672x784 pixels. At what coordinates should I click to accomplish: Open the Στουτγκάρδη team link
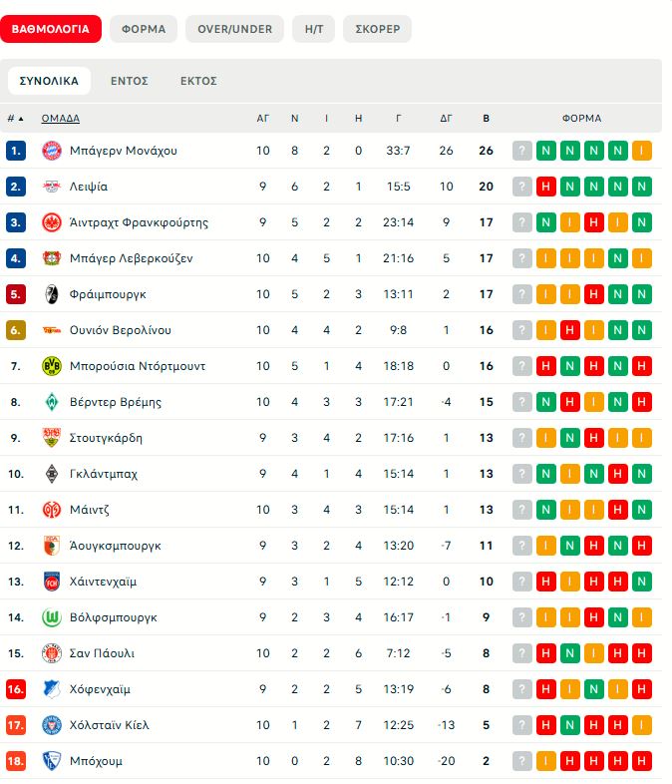106,438
